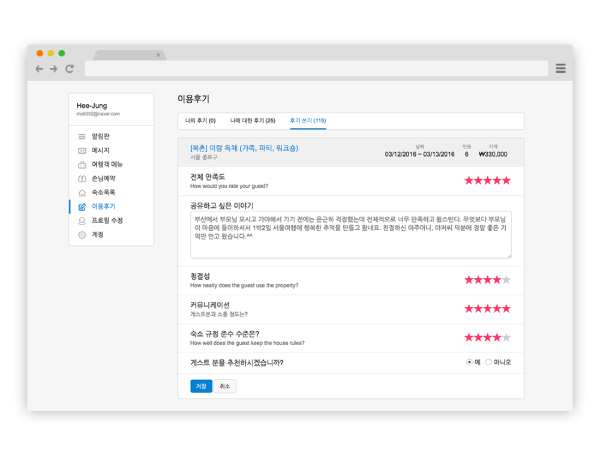Select 이용후기 with the edit pencil icon
The image size is (600, 450).
click(x=82, y=207)
